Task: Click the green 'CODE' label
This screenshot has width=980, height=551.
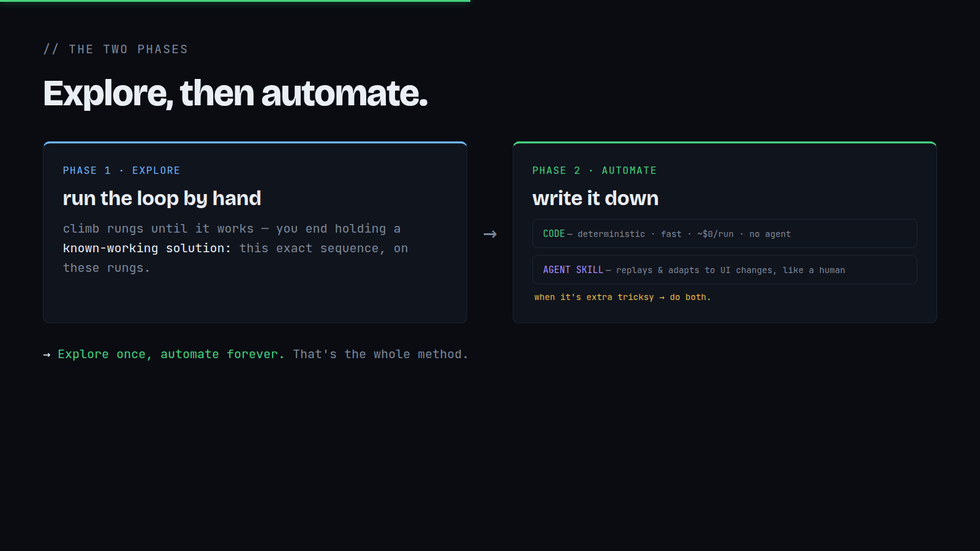Action: pyautogui.click(x=554, y=234)
